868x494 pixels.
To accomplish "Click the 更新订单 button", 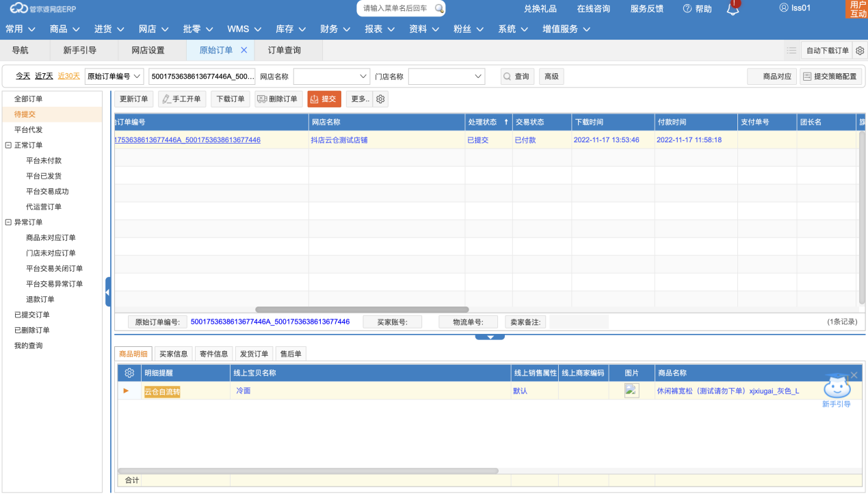I will point(134,99).
